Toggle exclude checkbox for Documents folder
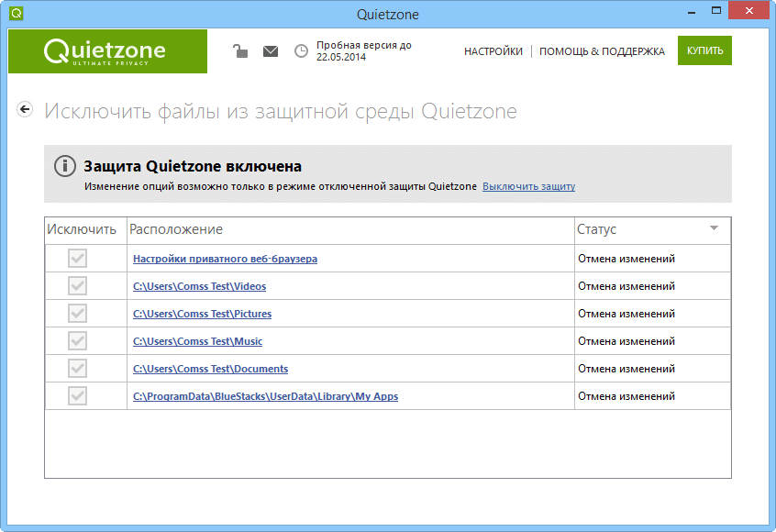Viewport: 776px width, 532px height. pos(78,369)
